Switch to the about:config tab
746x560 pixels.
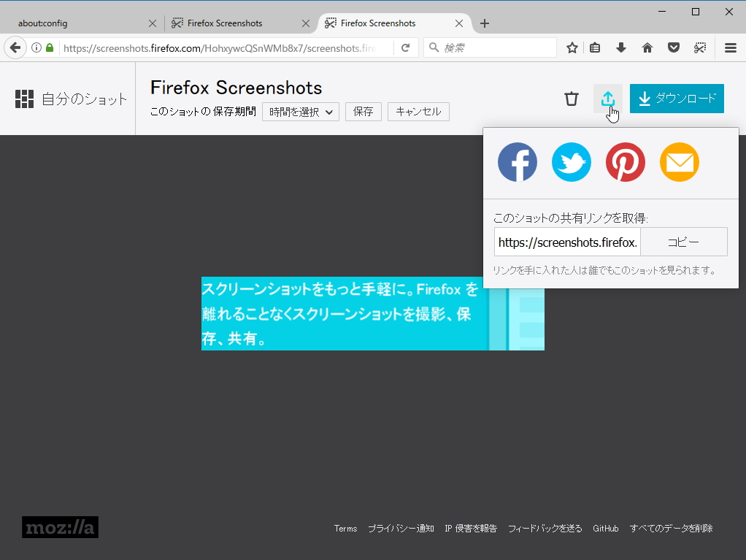[73, 23]
